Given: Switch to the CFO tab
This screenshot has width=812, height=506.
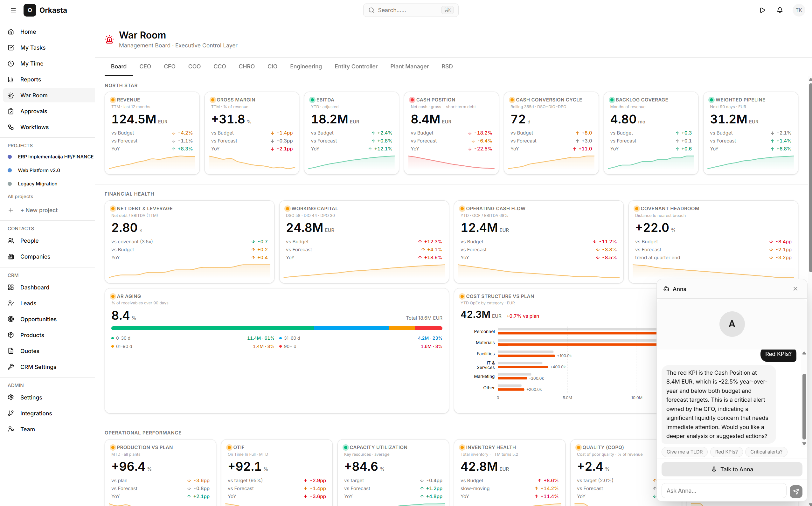Looking at the screenshot, I should (170, 66).
